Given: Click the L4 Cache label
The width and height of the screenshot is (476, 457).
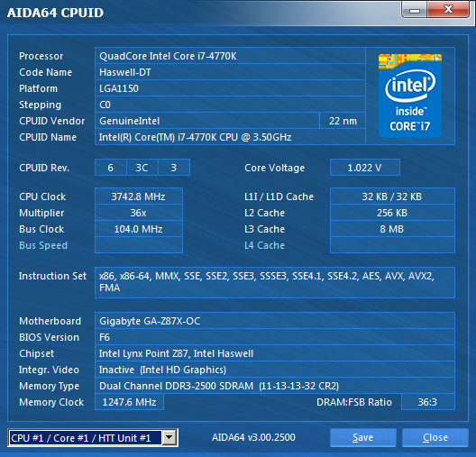Looking at the screenshot, I should [x=264, y=245].
